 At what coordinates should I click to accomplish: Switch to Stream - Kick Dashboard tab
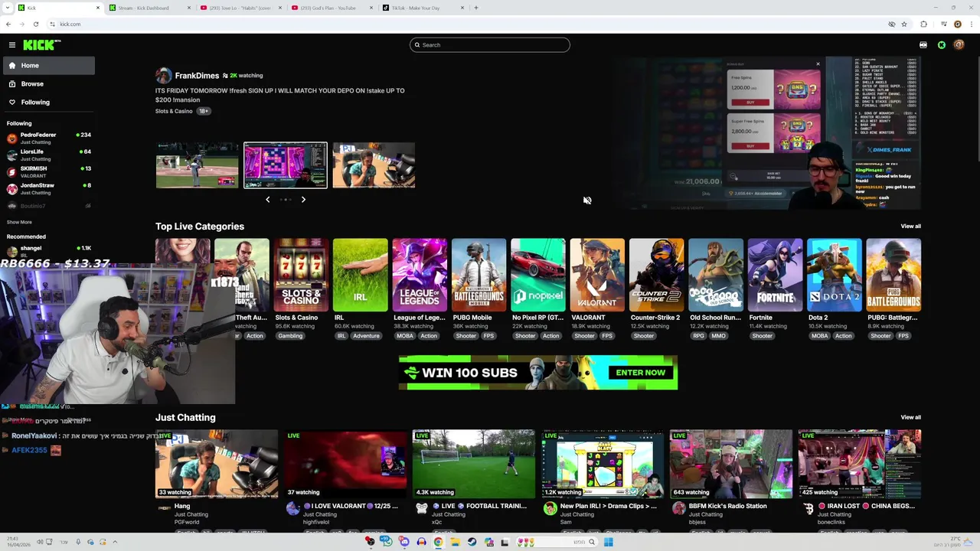149,8
